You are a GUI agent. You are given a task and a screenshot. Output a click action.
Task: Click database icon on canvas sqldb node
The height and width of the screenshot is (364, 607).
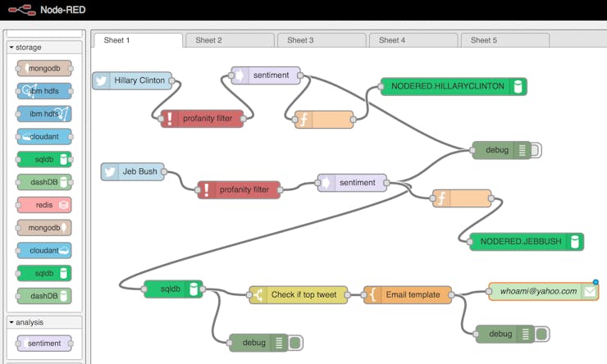[x=194, y=289]
